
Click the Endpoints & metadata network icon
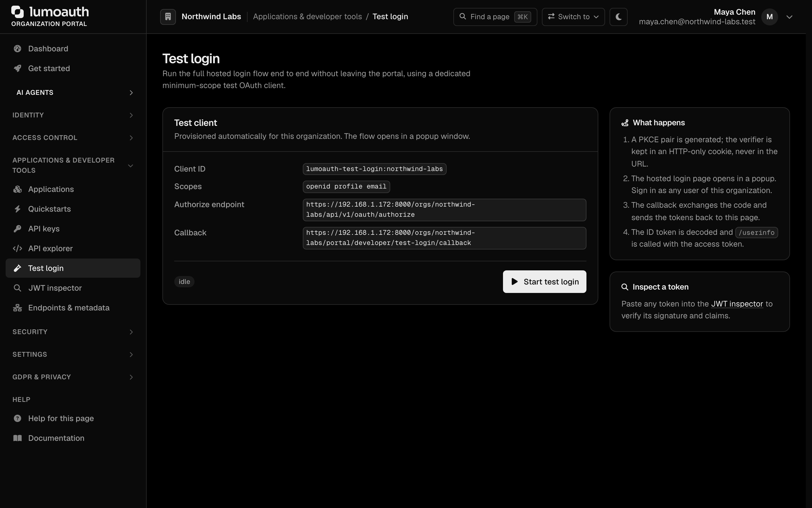(x=17, y=308)
